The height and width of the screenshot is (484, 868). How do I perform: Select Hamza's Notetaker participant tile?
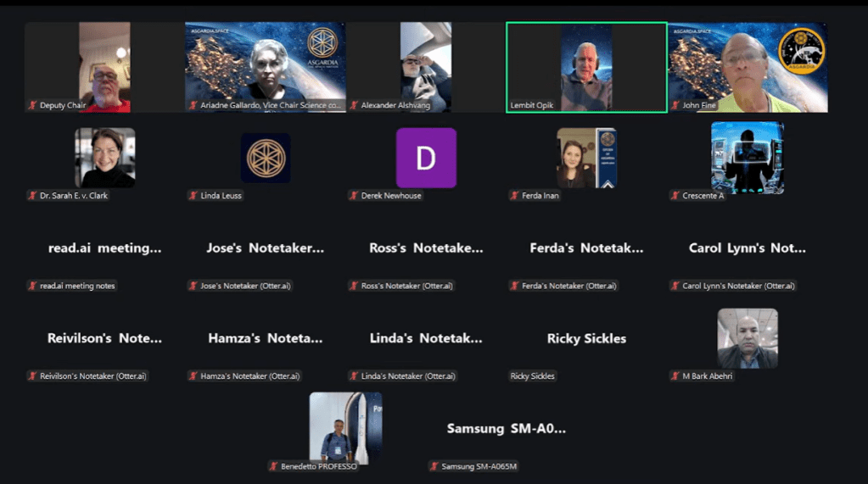(266, 339)
